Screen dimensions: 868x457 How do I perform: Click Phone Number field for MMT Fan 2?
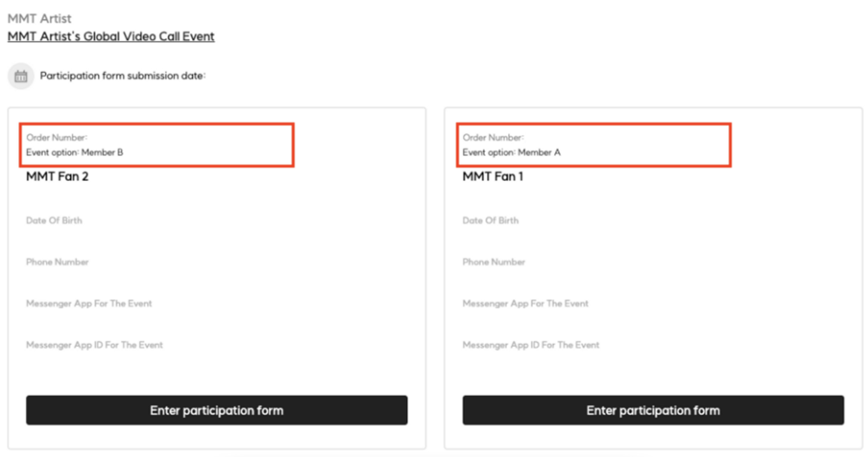57,262
